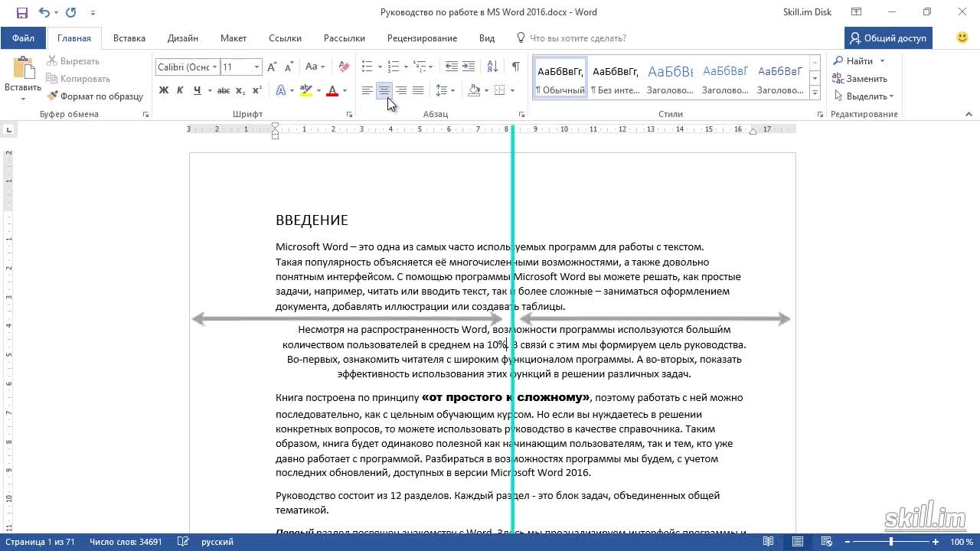
Task: Activate Формат по образцу format painter
Action: (x=95, y=96)
